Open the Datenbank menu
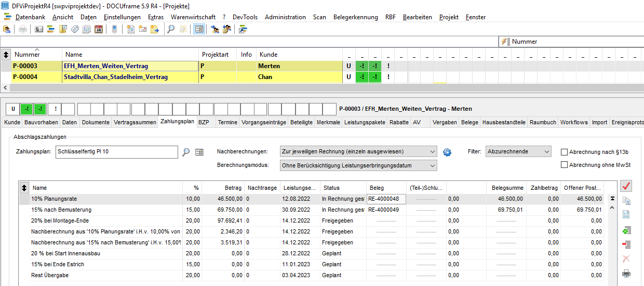Screen dimensions: 644x286 point(30,17)
